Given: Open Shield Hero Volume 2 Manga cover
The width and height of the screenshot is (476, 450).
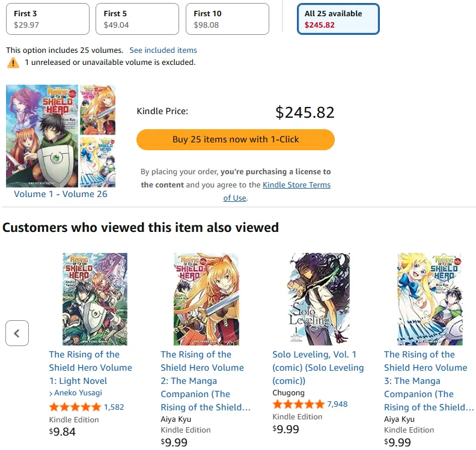Looking at the screenshot, I should tap(206, 299).
